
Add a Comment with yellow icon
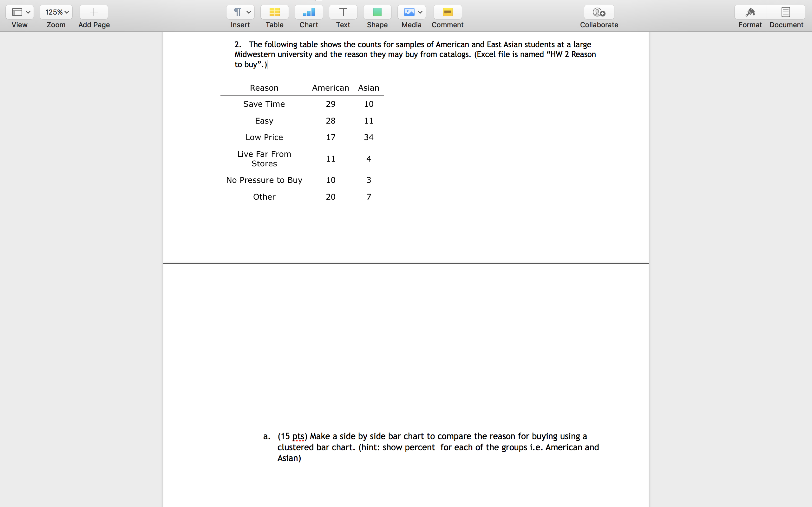click(447, 12)
